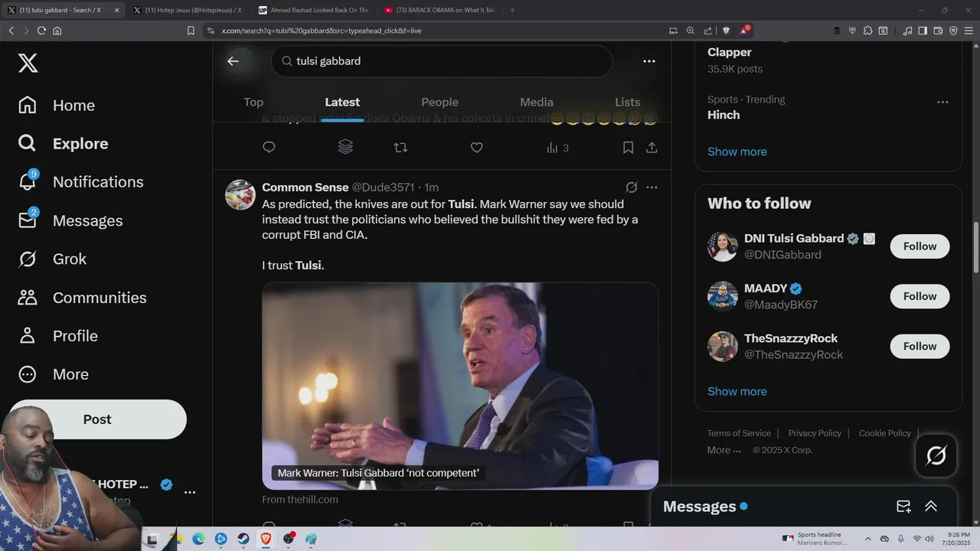Click the layers icon beside the reply icon
This screenshot has width=980, height=551.
(x=345, y=147)
